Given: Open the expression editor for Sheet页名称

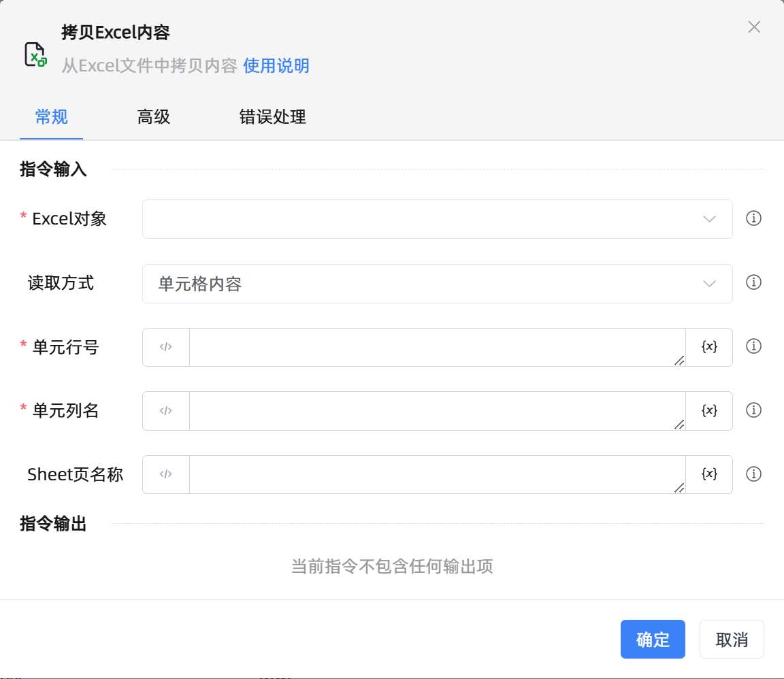Looking at the screenshot, I should [165, 474].
